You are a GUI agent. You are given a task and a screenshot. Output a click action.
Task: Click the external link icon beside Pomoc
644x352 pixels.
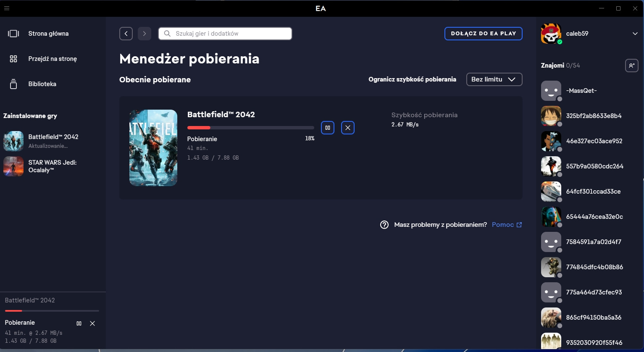coord(519,225)
